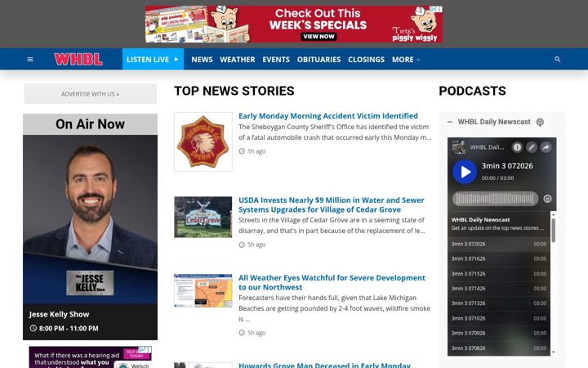Click the WHBL logo
This screenshot has height=368, width=588.
pos(78,60)
